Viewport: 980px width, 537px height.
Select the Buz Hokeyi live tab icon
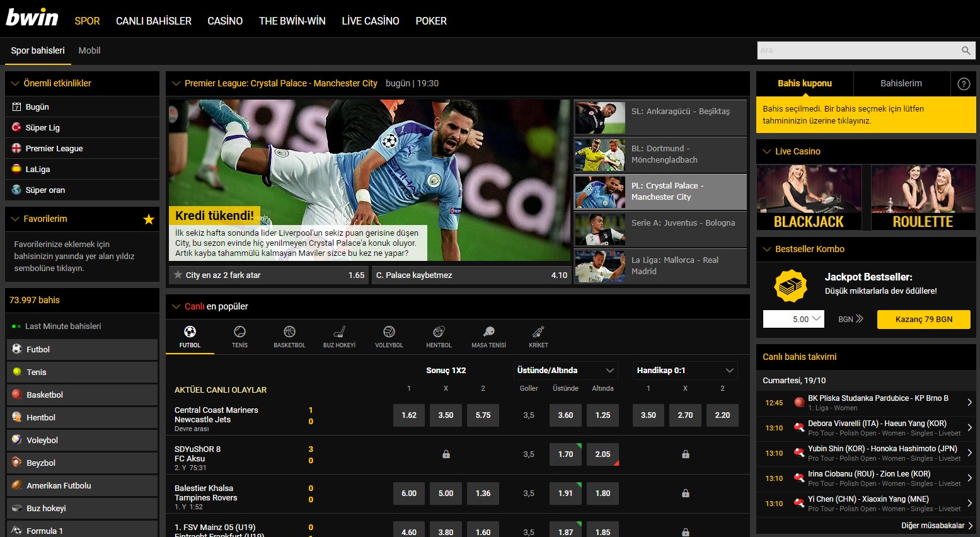tap(339, 332)
